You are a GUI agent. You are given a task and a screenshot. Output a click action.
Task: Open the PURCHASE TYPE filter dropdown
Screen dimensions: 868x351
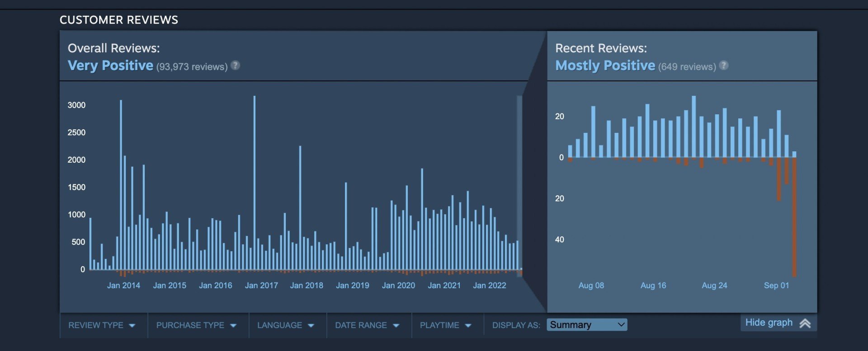(196, 325)
